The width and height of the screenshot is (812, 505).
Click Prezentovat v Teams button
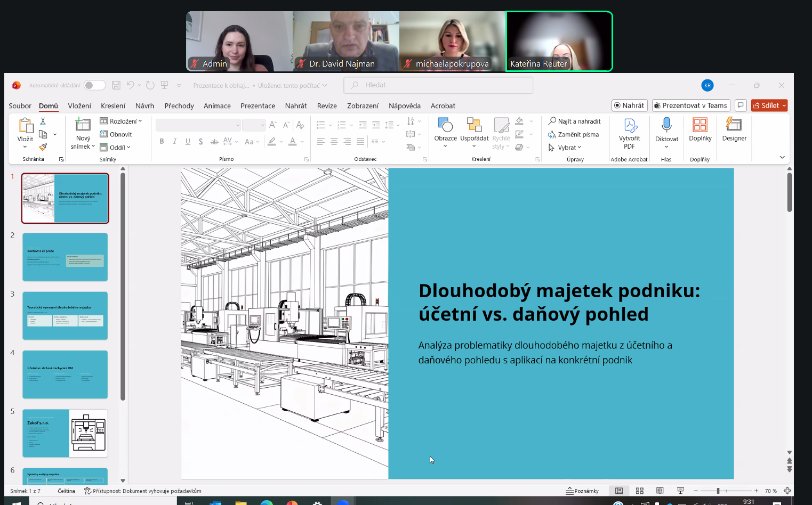(x=690, y=105)
